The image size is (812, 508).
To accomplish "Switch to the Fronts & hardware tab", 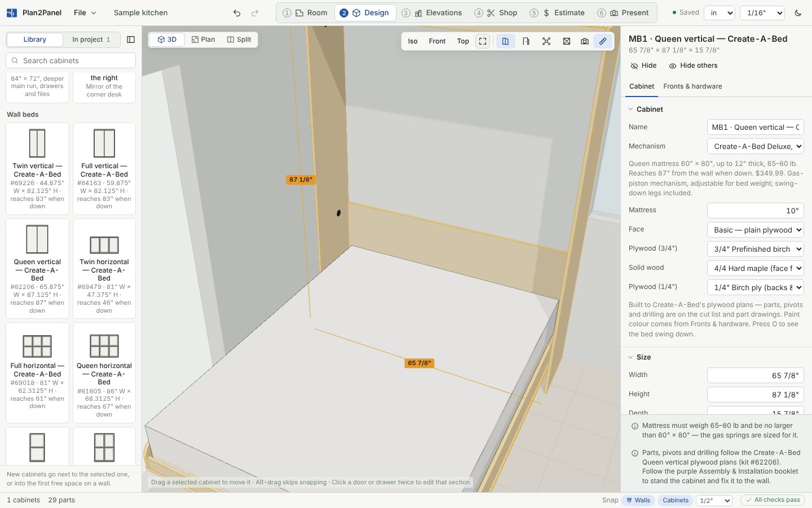I will [x=692, y=86].
